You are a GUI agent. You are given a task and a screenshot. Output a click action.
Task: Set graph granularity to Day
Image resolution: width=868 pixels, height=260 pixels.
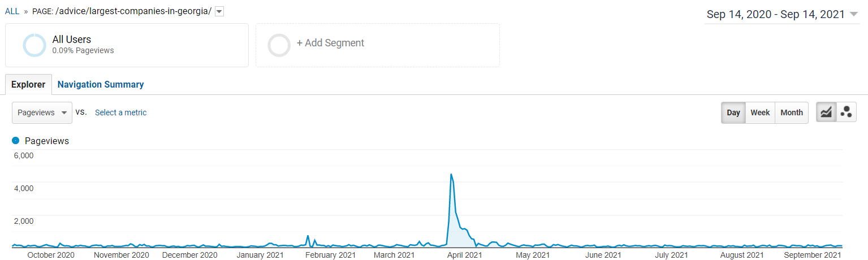(x=733, y=112)
